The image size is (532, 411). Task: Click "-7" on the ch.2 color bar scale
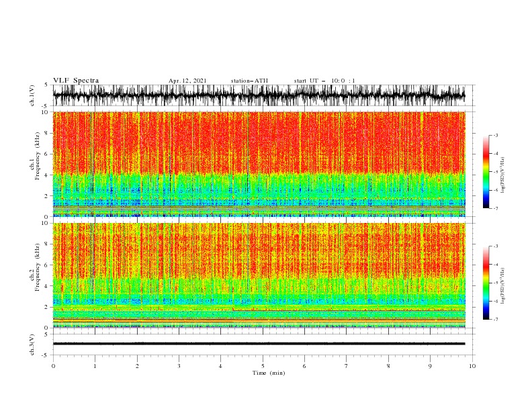[496, 320]
